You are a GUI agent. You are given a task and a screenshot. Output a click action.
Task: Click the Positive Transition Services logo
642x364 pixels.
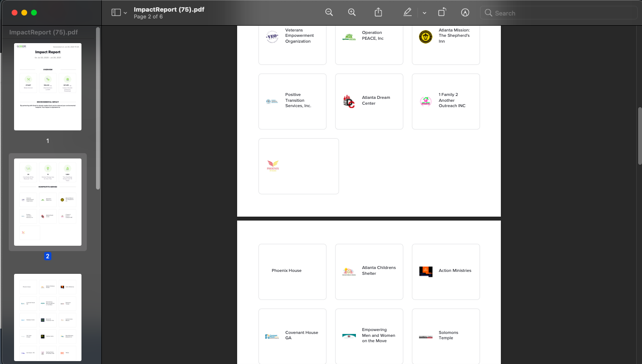tap(272, 101)
